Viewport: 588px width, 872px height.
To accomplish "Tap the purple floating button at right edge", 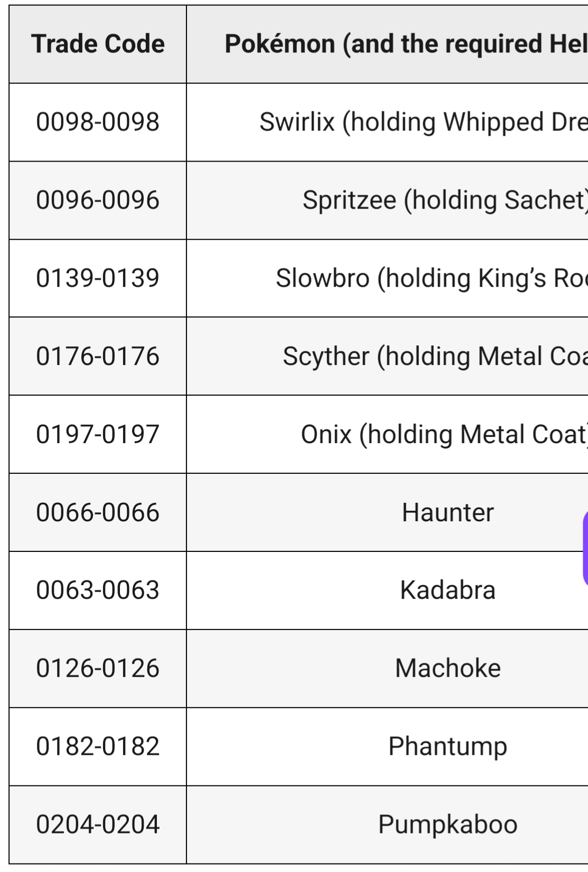I will [585, 549].
